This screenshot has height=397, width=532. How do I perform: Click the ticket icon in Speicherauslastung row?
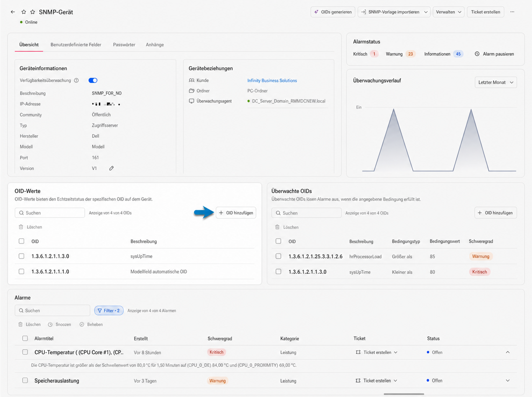(x=358, y=380)
